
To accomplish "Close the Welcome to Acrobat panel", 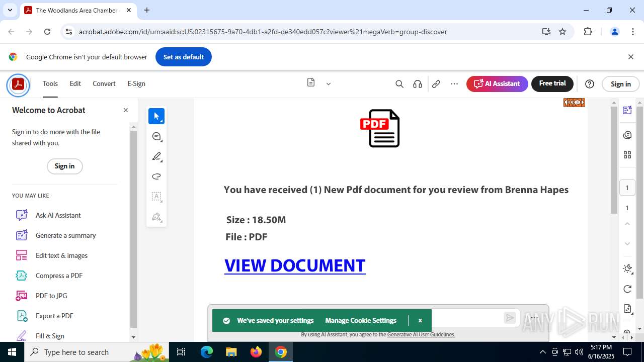I will pos(126,110).
